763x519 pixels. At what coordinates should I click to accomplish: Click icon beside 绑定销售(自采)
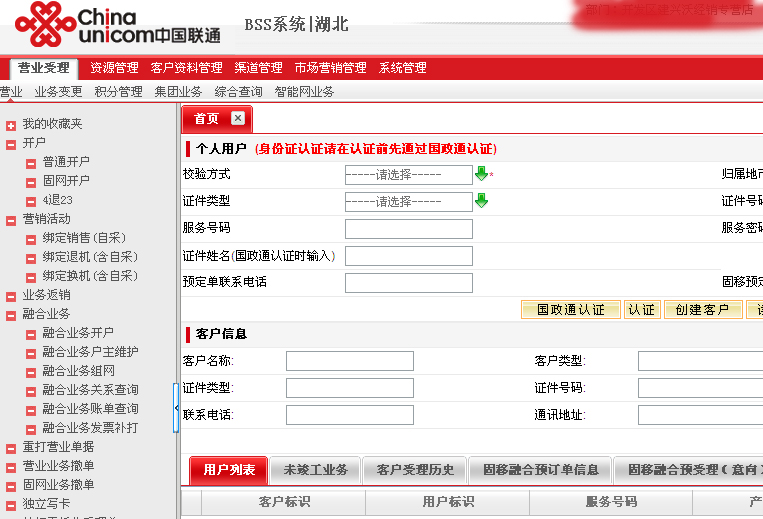[x=31, y=239]
